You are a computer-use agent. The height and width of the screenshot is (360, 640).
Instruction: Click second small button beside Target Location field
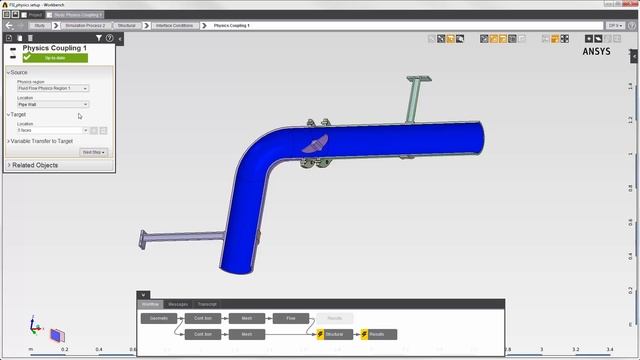tap(103, 130)
